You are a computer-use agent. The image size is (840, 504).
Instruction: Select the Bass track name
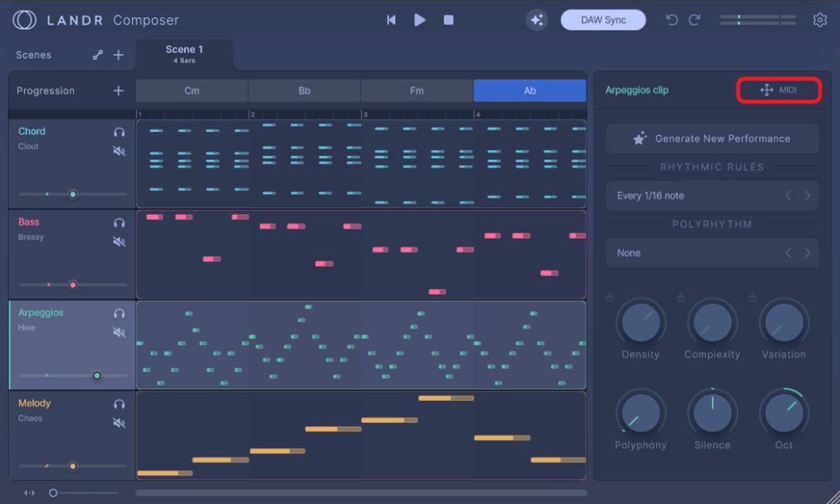click(x=29, y=221)
